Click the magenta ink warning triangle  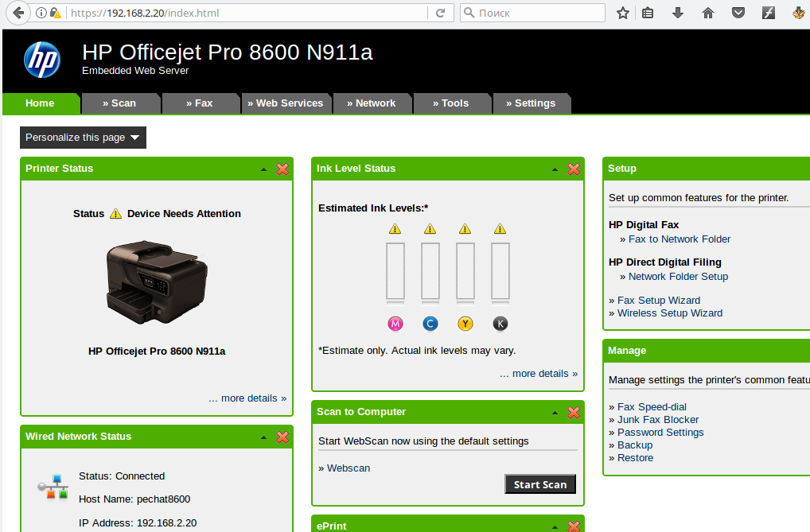tap(395, 228)
